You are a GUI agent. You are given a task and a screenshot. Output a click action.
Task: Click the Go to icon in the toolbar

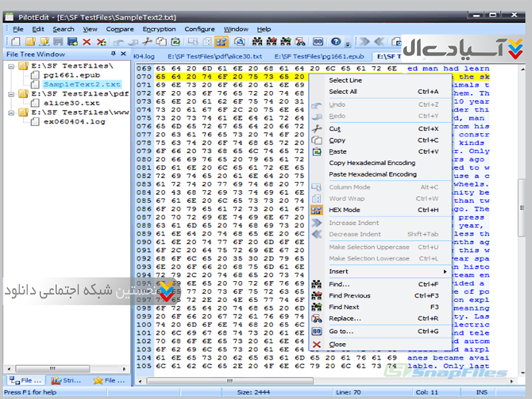coord(318,42)
